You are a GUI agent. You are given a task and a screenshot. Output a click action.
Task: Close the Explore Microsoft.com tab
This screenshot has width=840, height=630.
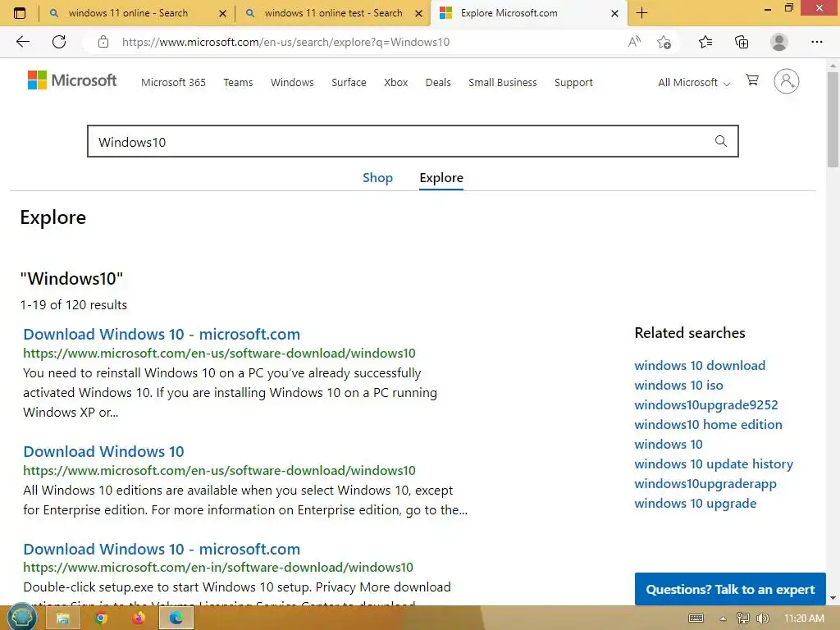point(615,13)
